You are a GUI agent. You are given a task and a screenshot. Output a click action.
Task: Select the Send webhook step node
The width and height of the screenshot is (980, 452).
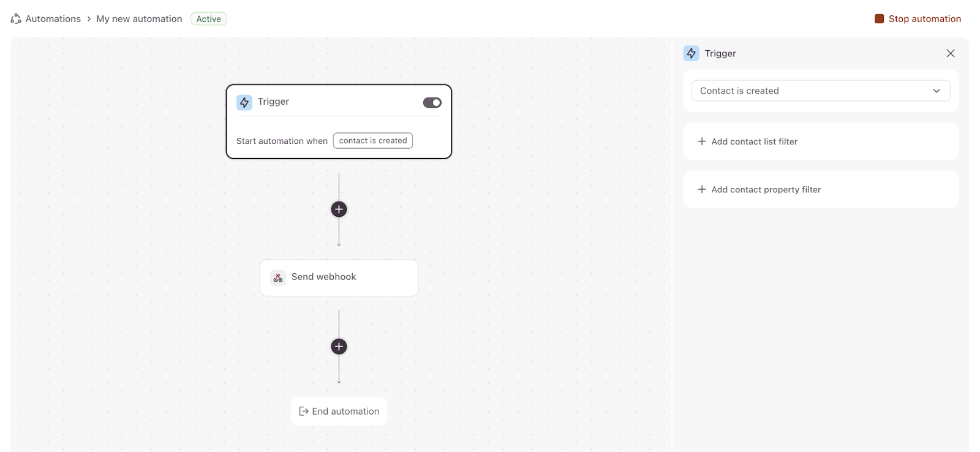click(x=339, y=277)
